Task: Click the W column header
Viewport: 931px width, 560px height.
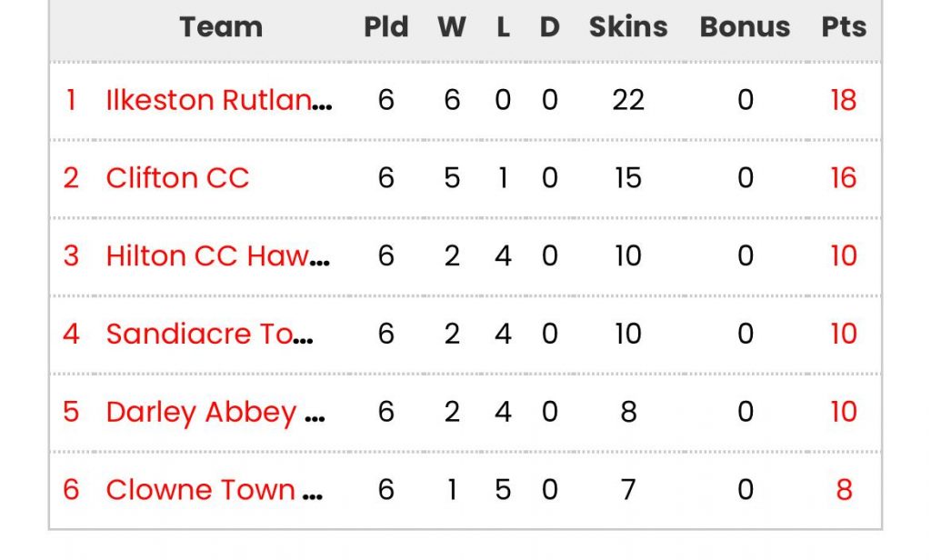Action: [x=452, y=26]
